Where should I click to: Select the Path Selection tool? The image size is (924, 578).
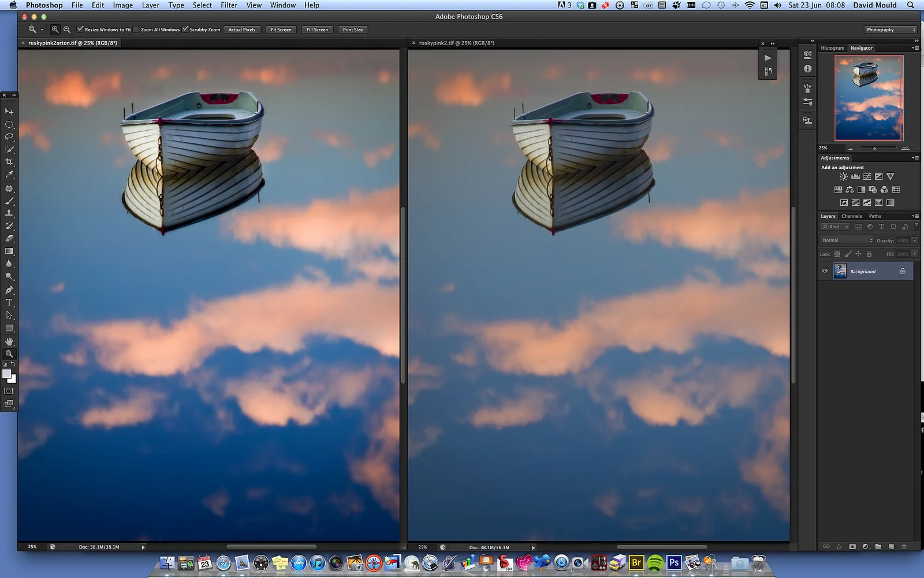click(x=9, y=315)
